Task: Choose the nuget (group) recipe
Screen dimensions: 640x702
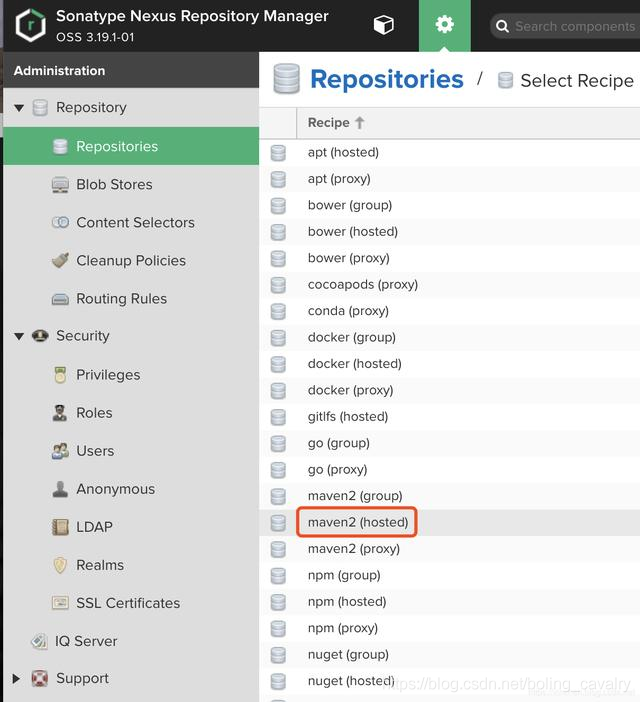Action: point(449,655)
